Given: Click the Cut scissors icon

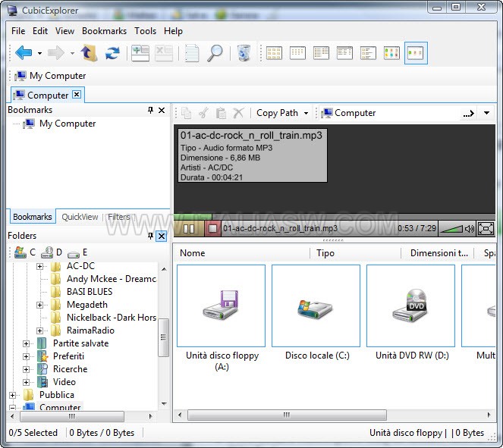Looking at the screenshot, I should [x=203, y=113].
